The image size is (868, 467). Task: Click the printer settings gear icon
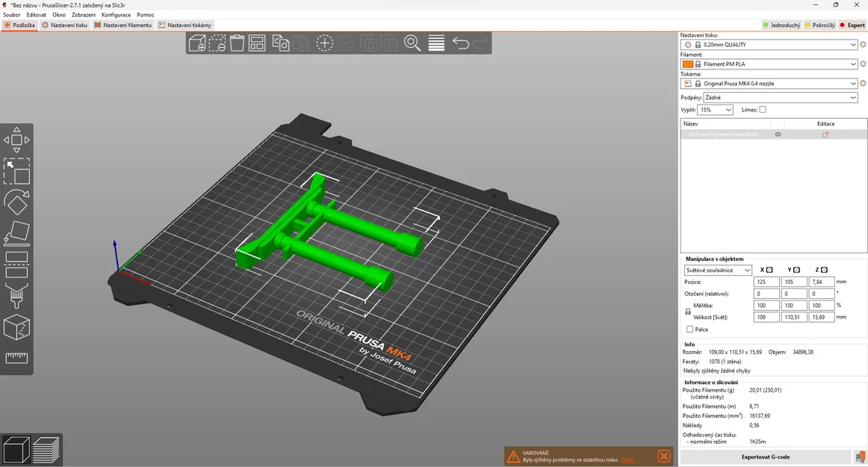tap(863, 83)
